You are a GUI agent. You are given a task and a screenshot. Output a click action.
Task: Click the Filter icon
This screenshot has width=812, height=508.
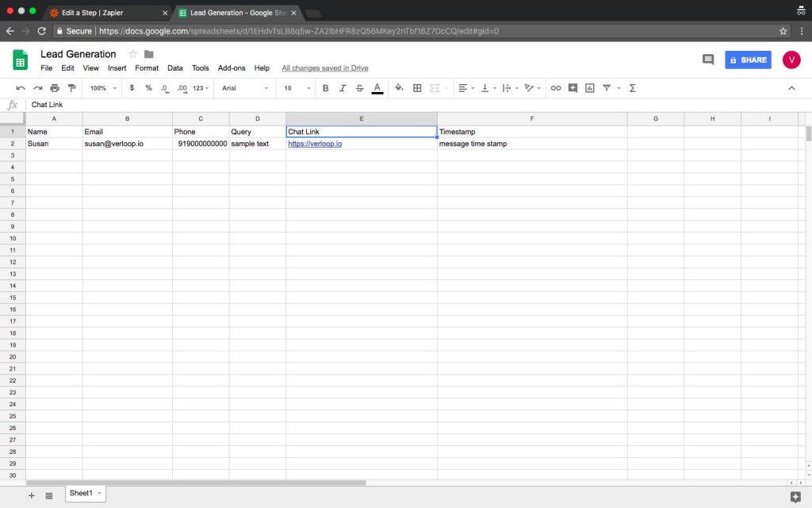(x=607, y=88)
